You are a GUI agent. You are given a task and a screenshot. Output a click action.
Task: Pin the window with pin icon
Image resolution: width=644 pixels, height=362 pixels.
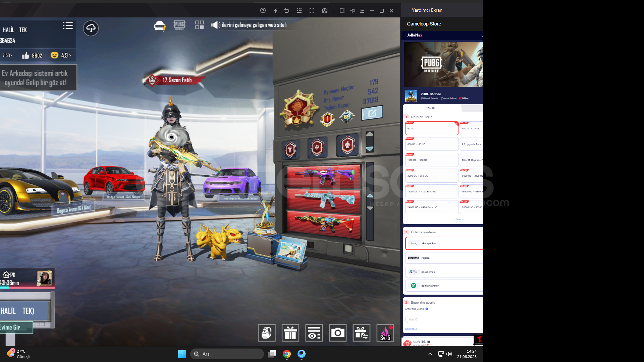coord(352,11)
